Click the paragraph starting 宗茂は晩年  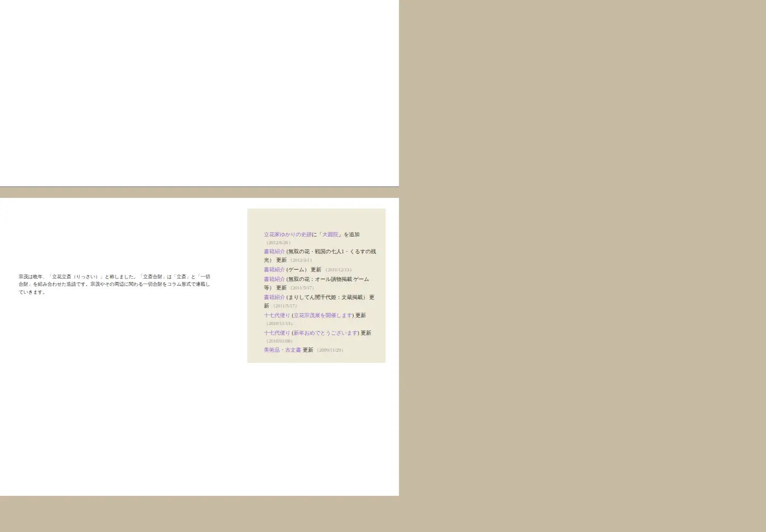tap(114, 284)
